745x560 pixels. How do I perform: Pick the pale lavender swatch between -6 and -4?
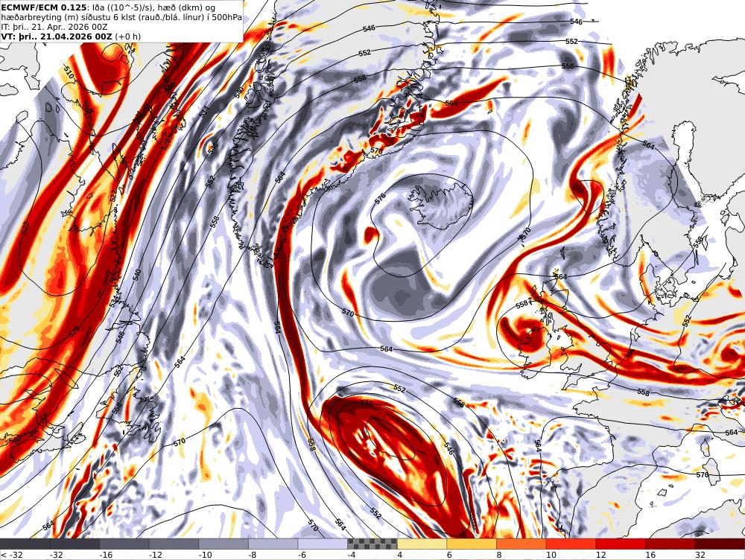click(323, 544)
